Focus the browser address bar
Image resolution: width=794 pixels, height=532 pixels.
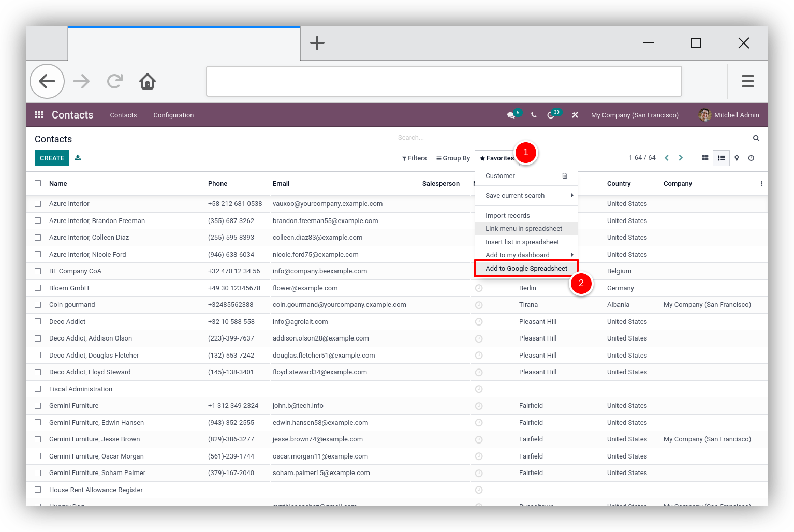coord(444,81)
